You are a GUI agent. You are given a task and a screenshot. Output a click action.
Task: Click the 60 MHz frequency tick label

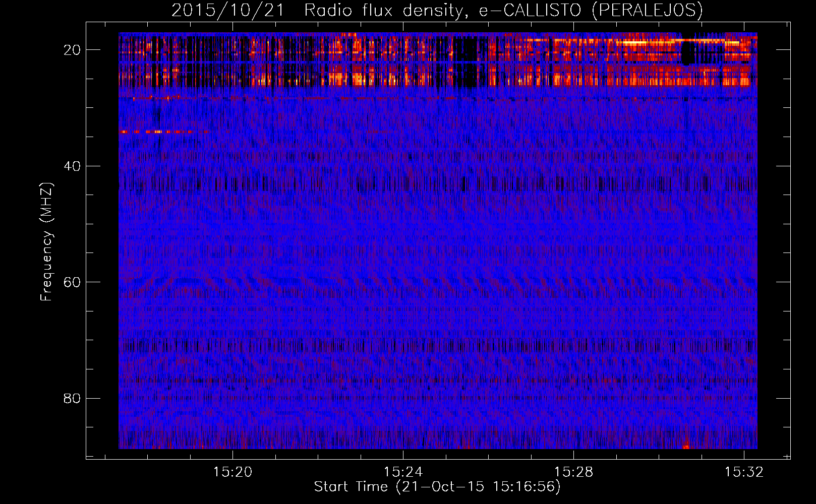point(72,282)
